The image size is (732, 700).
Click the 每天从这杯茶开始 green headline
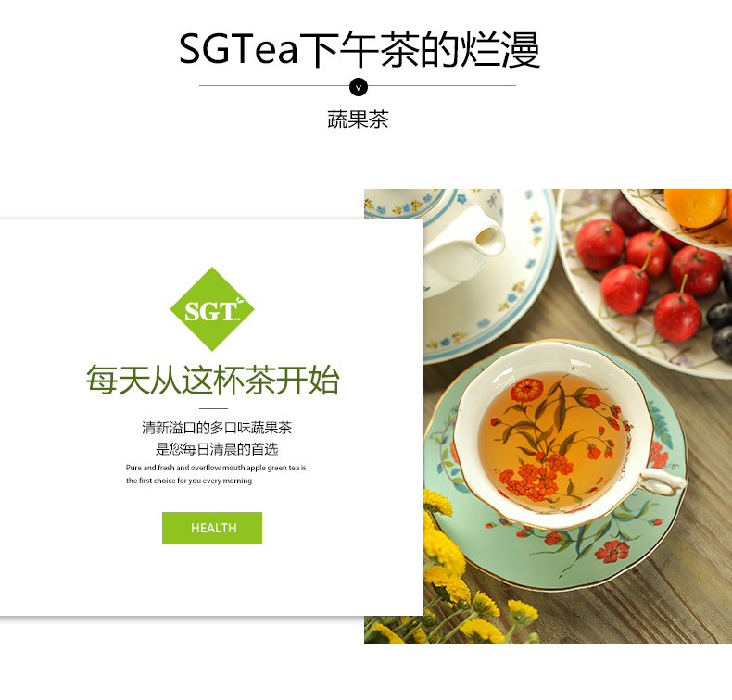tap(212, 380)
